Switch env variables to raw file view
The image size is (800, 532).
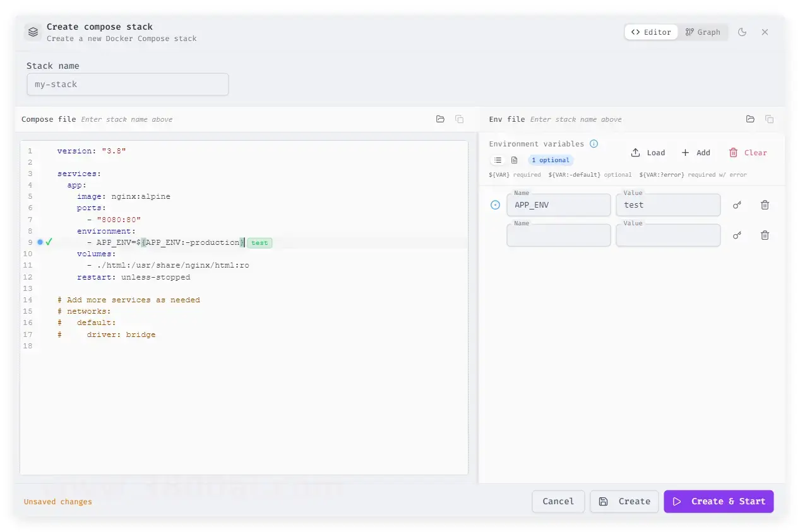pos(514,160)
